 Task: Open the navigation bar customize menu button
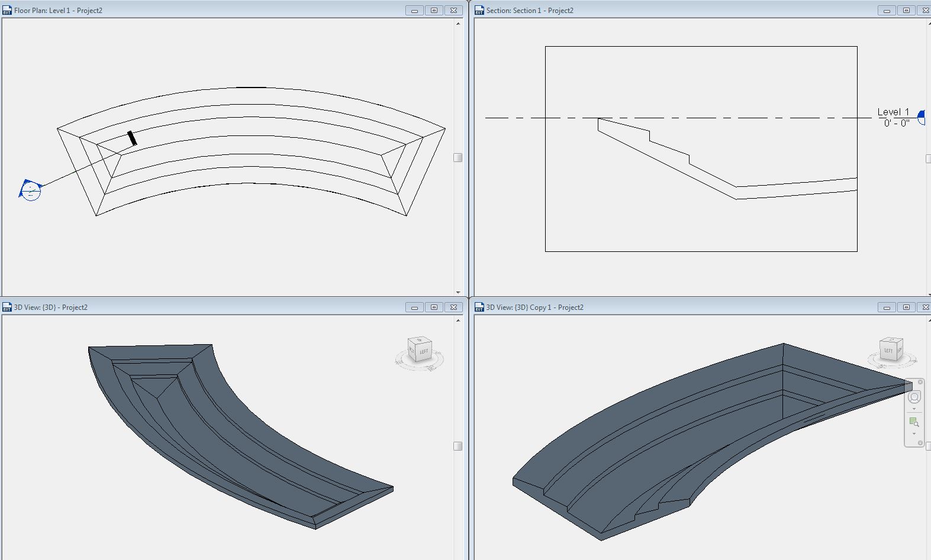tap(920, 443)
